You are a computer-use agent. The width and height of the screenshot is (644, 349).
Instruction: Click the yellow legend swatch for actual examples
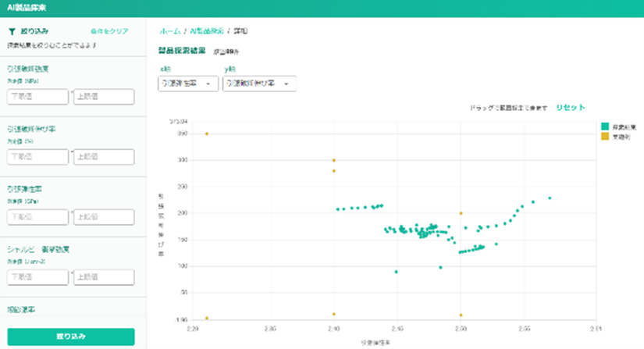605,137
